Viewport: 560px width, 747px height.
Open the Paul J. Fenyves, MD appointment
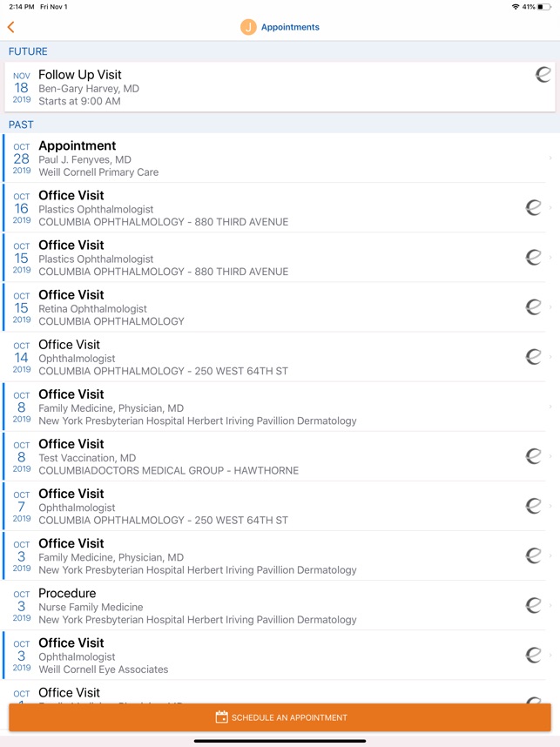click(x=280, y=158)
